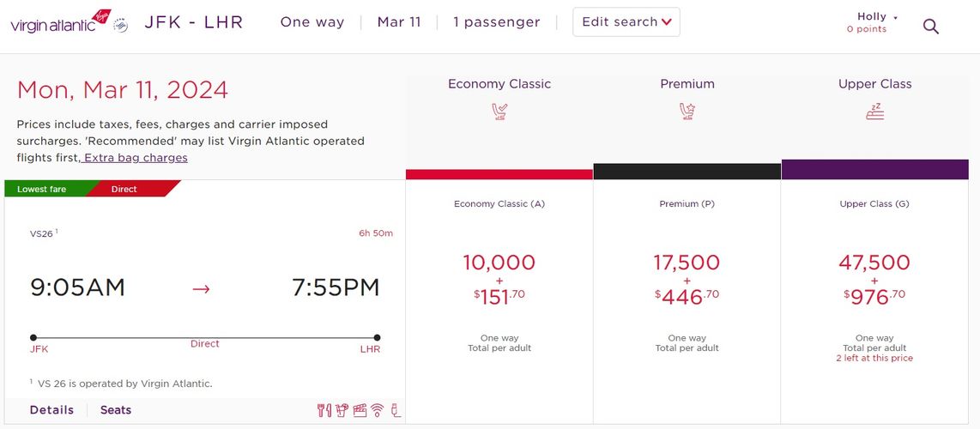Click the Premium seat star icon
Screen dimensions: 980x429
point(687,112)
